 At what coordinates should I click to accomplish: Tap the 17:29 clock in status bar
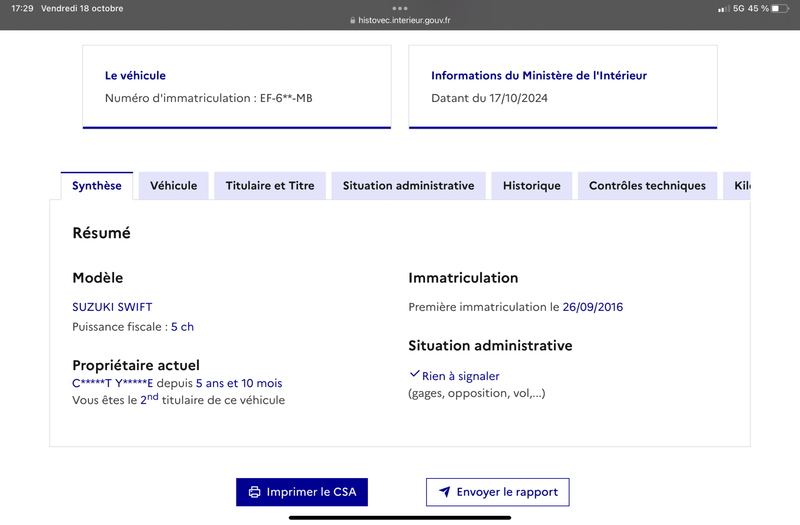coord(22,8)
